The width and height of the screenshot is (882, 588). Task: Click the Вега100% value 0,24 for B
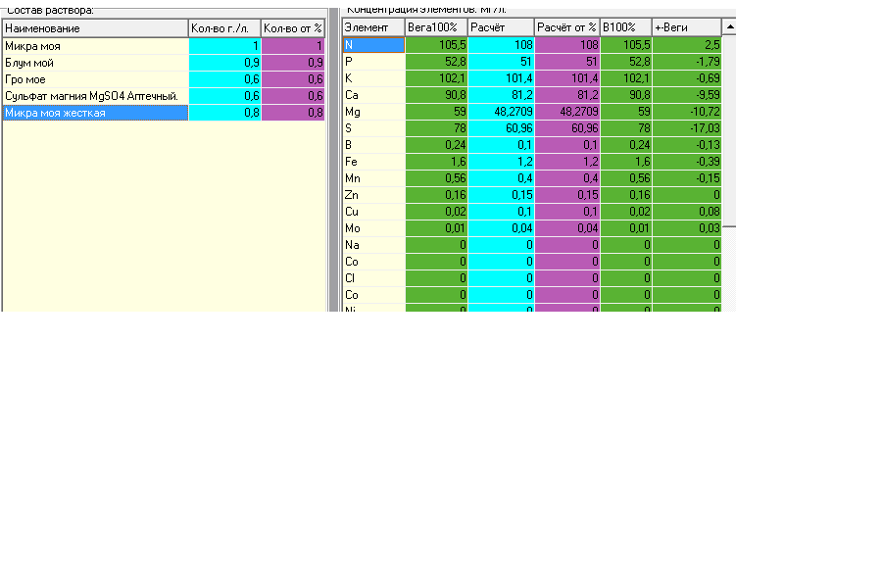pyautogui.click(x=436, y=145)
